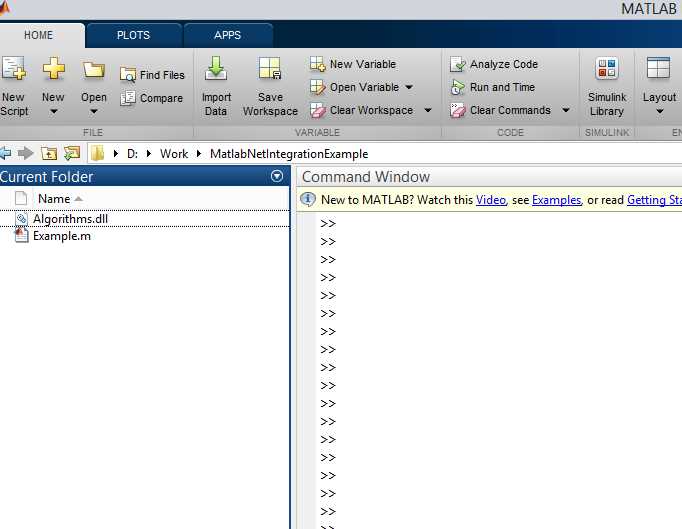Click the New plus icon
Screen dimensions: 682x529
(x=53, y=69)
